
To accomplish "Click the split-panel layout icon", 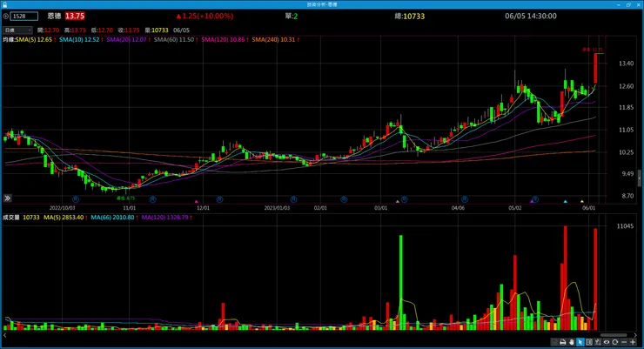I will (x=589, y=342).
